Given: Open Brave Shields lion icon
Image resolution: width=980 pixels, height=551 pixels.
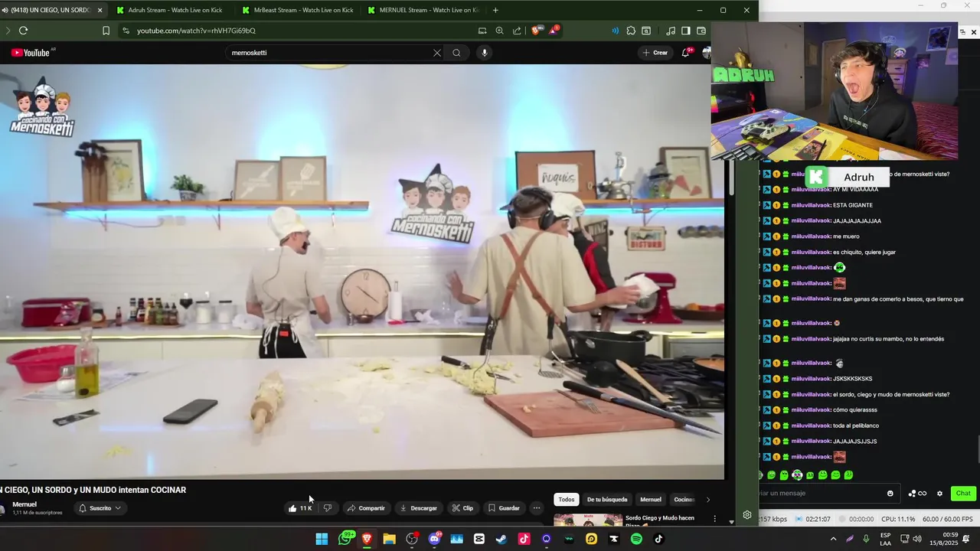Looking at the screenshot, I should coord(536,31).
